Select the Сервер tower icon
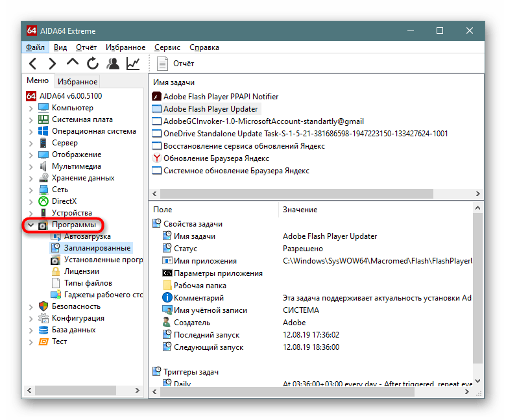 click(x=43, y=143)
